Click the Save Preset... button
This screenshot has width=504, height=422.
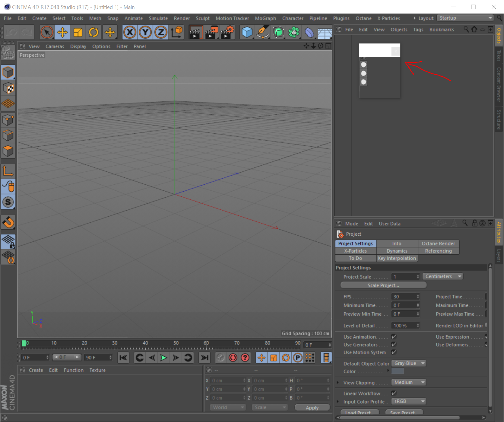[404, 412]
